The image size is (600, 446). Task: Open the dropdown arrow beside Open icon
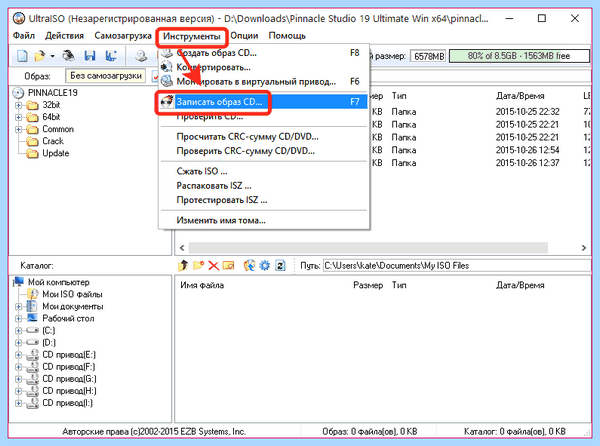point(52,56)
